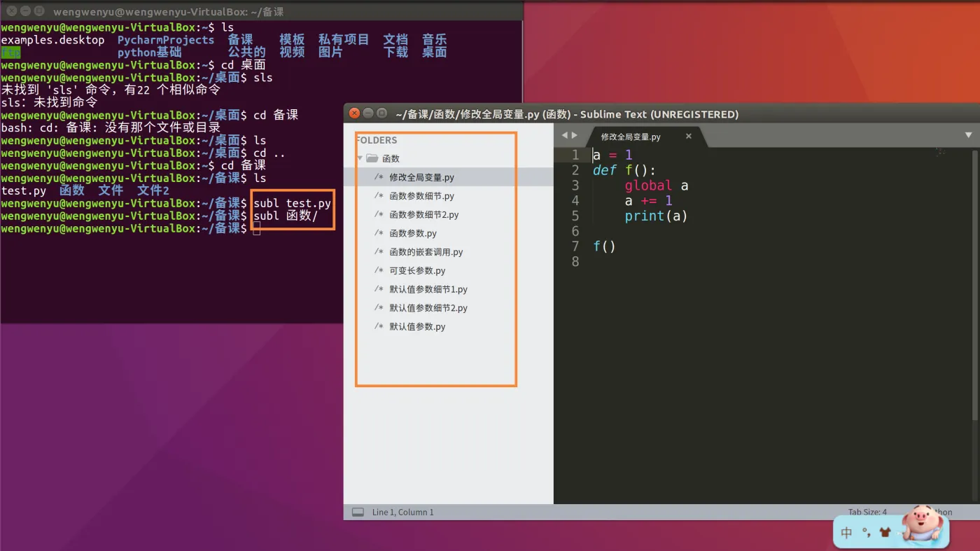
Task: Click line number 4 in the gutter
Action: [575, 201]
